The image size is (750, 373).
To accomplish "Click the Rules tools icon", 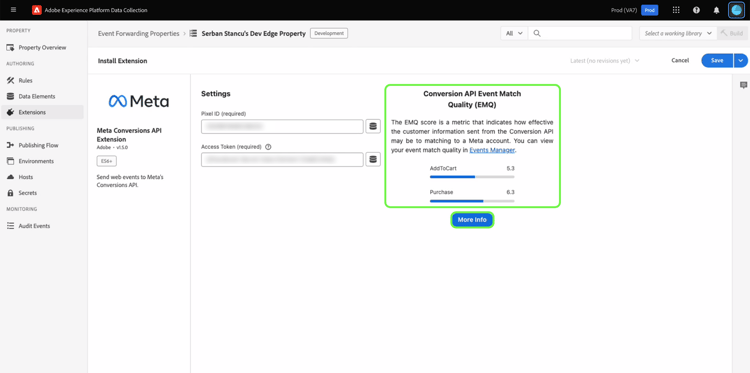I will click(x=10, y=80).
